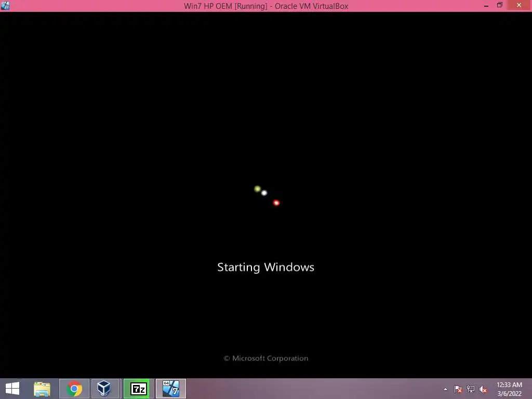Open 7-Zip from the taskbar
Image resolution: width=532 pixels, height=399 pixels.
pyautogui.click(x=138, y=389)
